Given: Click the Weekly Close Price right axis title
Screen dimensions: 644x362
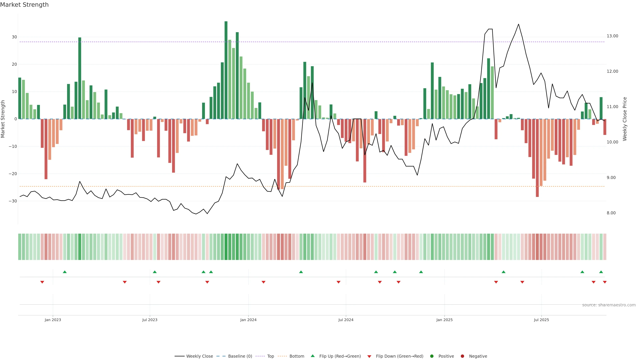Looking at the screenshot, I should (625, 119).
